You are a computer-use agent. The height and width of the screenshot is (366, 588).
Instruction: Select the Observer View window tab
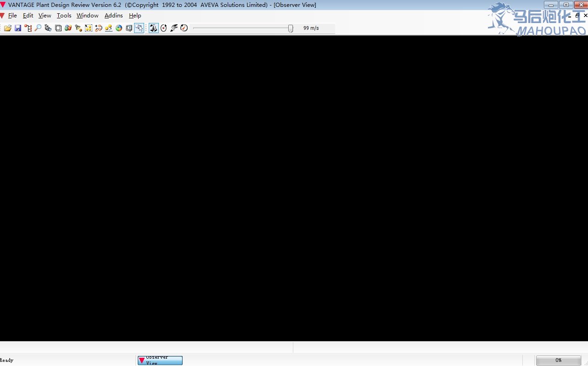pyautogui.click(x=160, y=360)
